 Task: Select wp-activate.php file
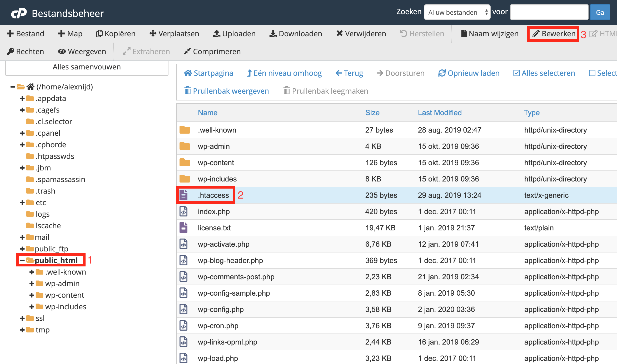[x=397, y=244]
